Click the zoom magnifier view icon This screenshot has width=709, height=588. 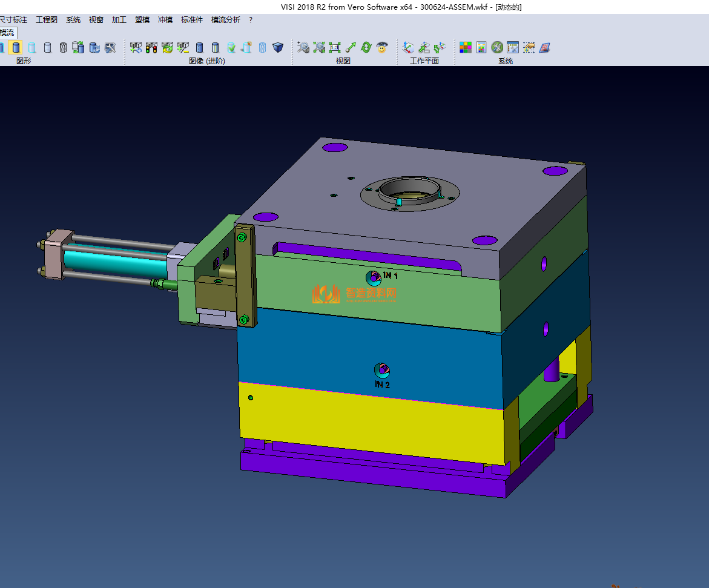303,47
